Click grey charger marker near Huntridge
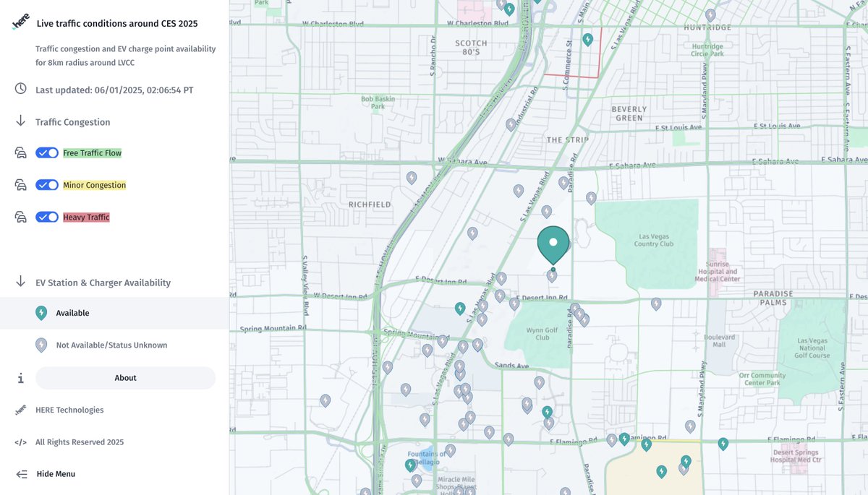 point(710,14)
